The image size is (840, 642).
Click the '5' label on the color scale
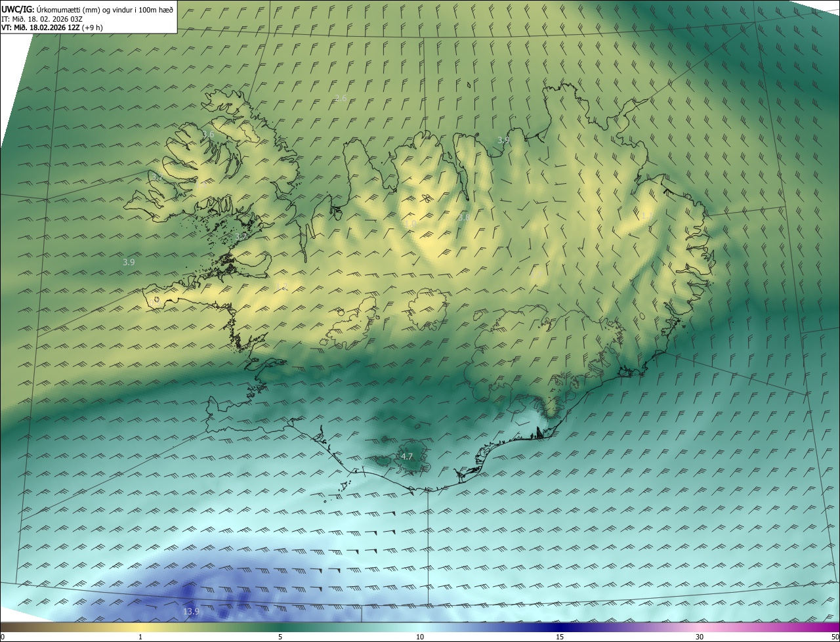(280, 637)
